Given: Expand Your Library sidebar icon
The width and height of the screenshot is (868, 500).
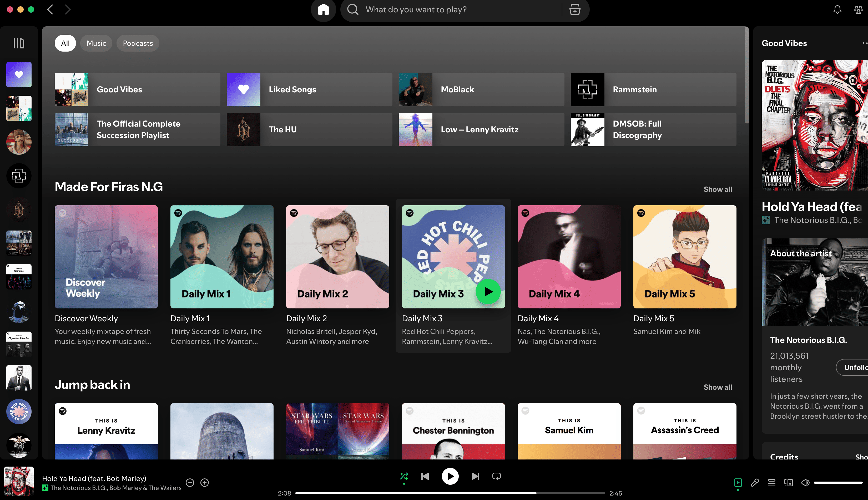Looking at the screenshot, I should click(19, 43).
